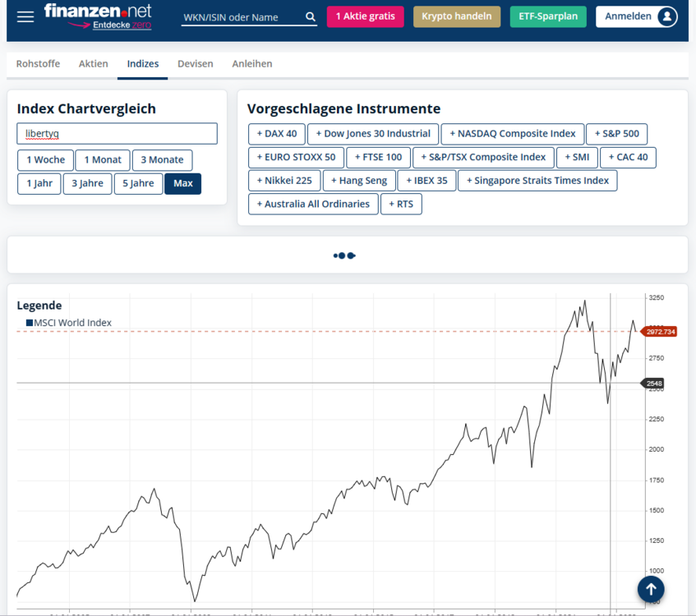Open the Anleihen tab
The image size is (696, 616).
pyautogui.click(x=252, y=64)
